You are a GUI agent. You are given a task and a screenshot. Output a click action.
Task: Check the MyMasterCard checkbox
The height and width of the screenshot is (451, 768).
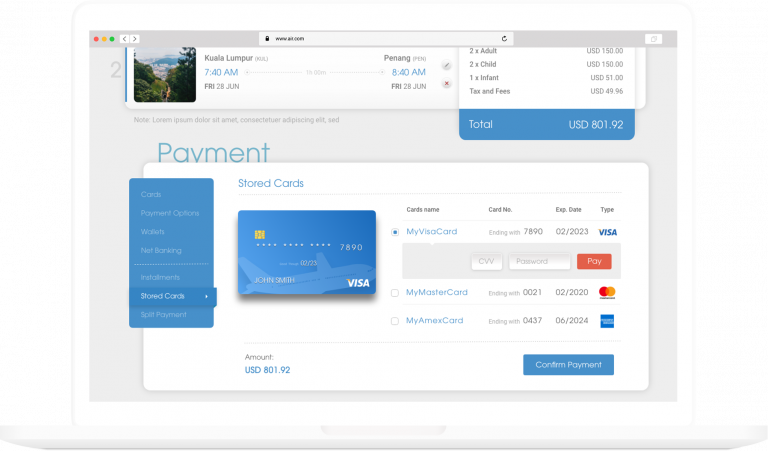point(395,293)
